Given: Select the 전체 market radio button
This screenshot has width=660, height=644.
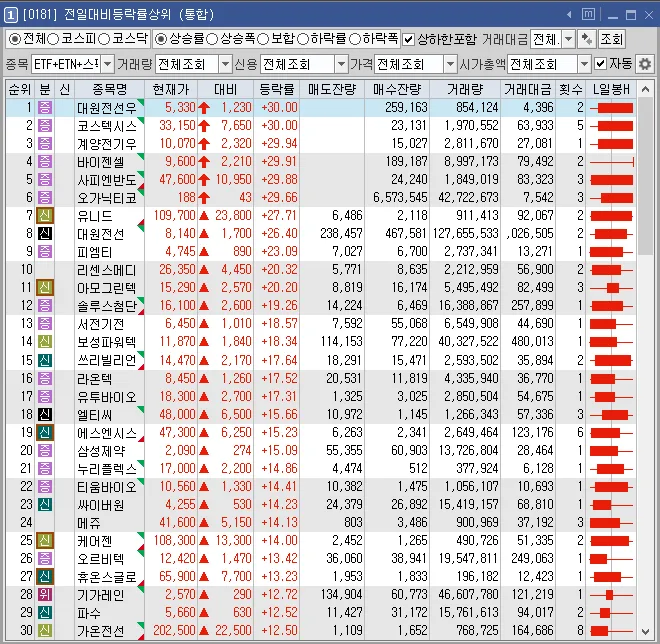Looking at the screenshot, I should click(x=15, y=39).
